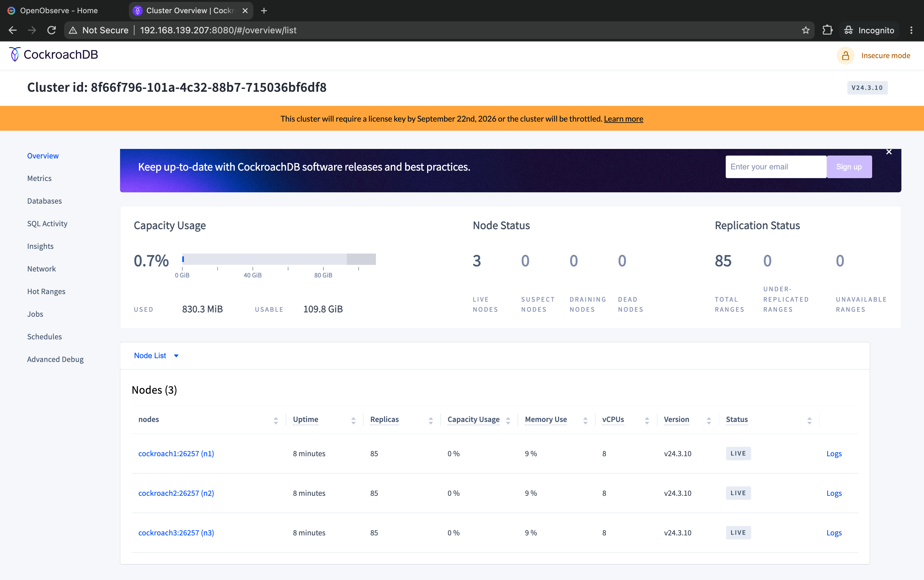The height and width of the screenshot is (580, 924).
Task: Open the Jobs page
Action: pos(35,314)
